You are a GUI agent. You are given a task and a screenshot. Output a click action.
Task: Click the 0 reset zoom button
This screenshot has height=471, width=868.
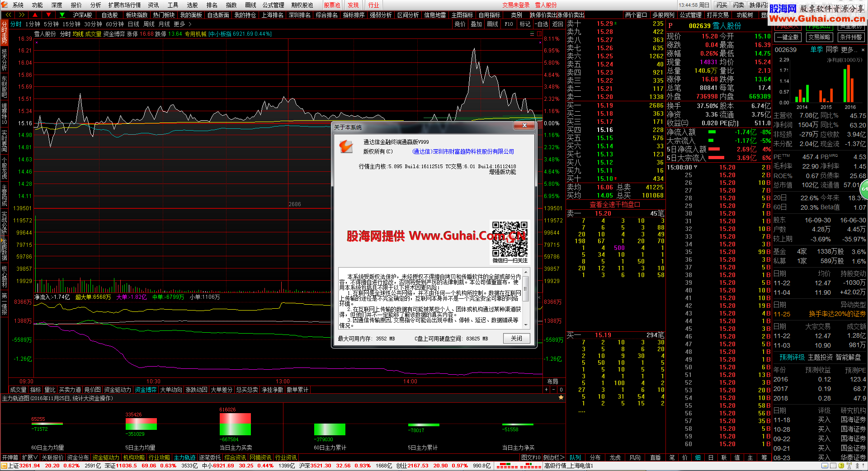coord(561,390)
